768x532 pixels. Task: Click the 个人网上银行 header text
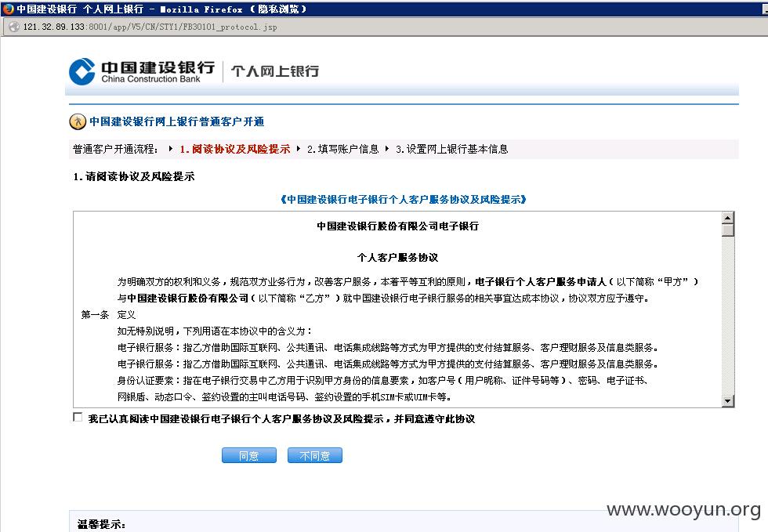click(275, 71)
